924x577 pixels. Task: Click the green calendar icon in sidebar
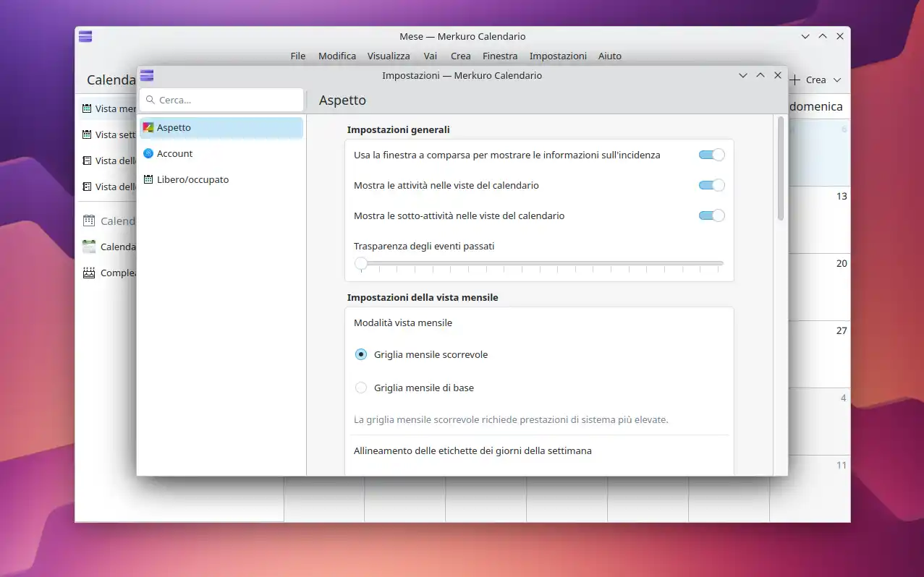89,247
